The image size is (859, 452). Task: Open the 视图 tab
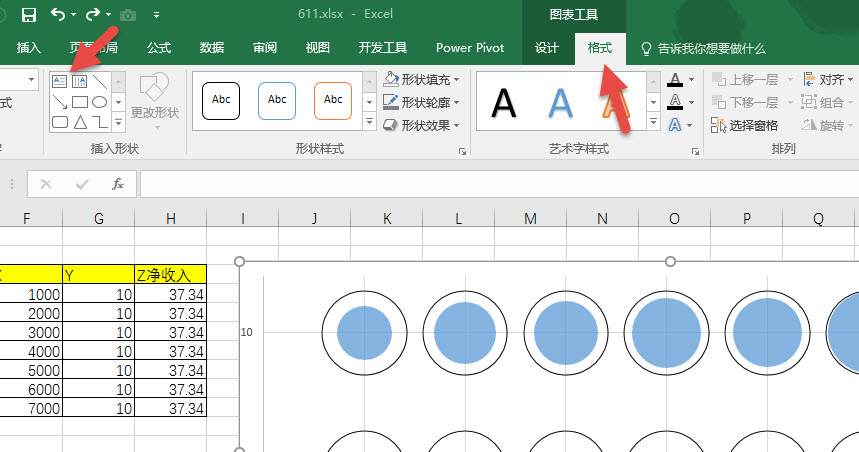tap(318, 48)
